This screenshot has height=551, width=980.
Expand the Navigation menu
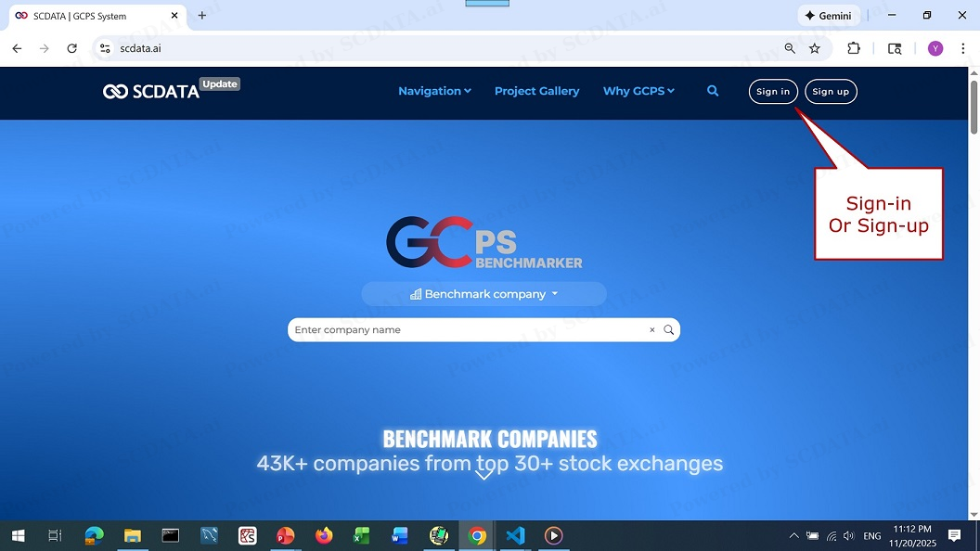click(434, 91)
